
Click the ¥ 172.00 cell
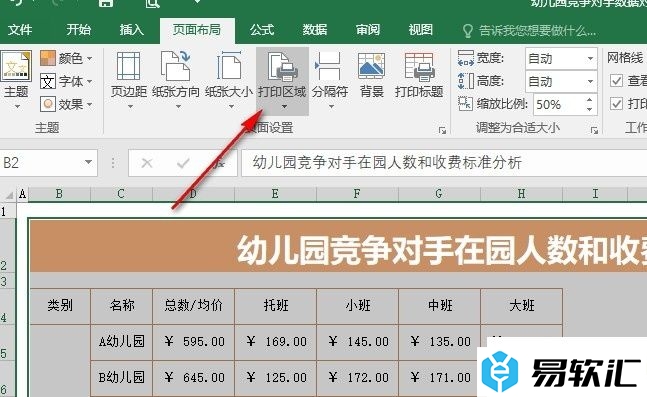click(x=357, y=378)
